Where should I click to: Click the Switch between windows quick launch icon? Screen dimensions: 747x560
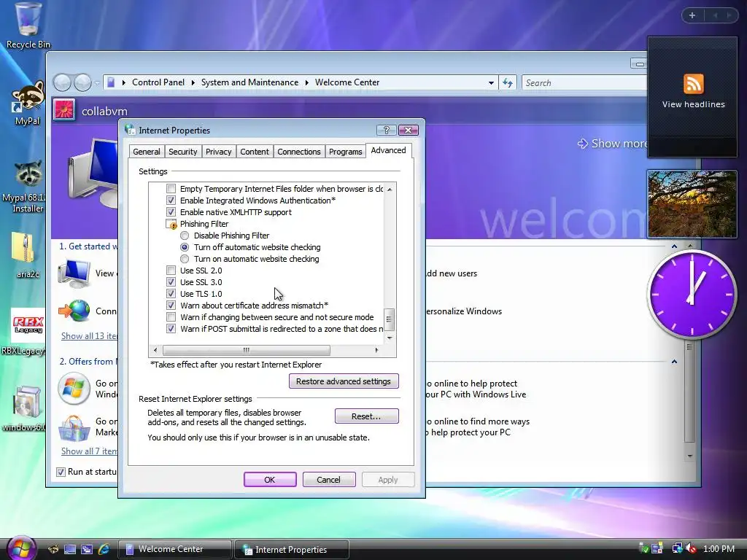click(x=86, y=549)
